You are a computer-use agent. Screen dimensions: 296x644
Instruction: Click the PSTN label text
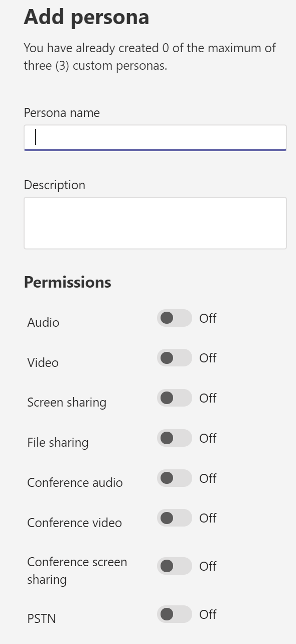tap(41, 618)
